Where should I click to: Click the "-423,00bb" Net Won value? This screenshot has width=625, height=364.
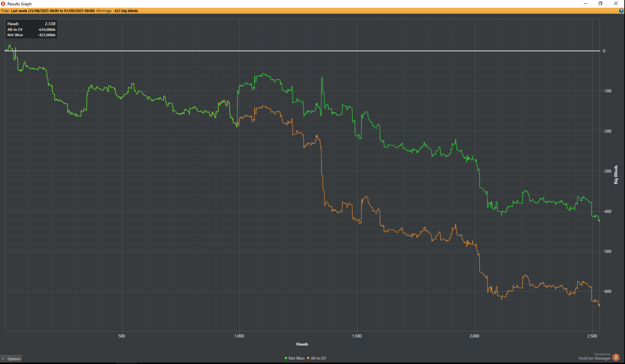click(x=46, y=35)
